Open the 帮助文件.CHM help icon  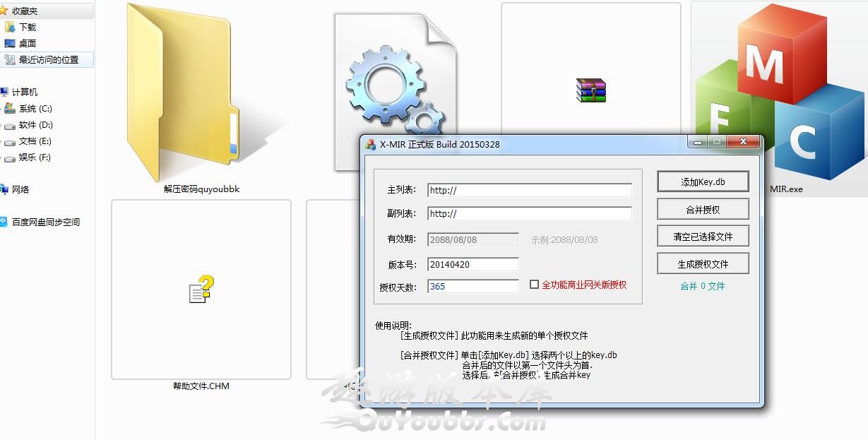[201, 289]
